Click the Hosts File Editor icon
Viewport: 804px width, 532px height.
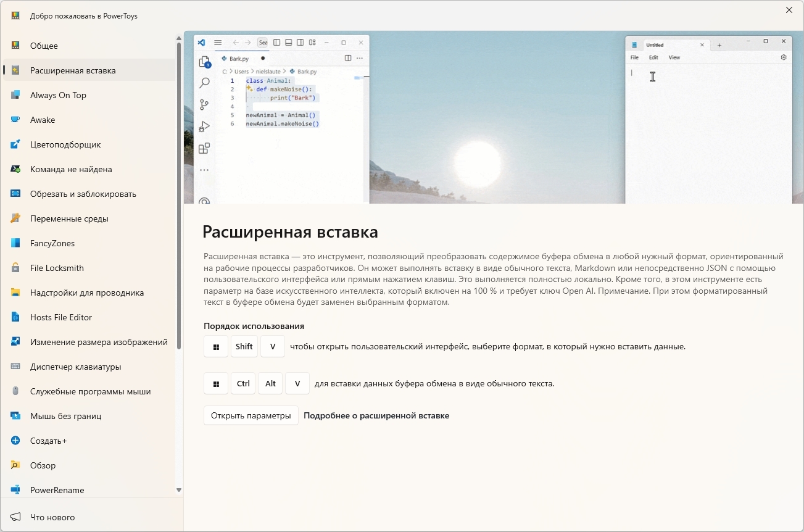16,317
